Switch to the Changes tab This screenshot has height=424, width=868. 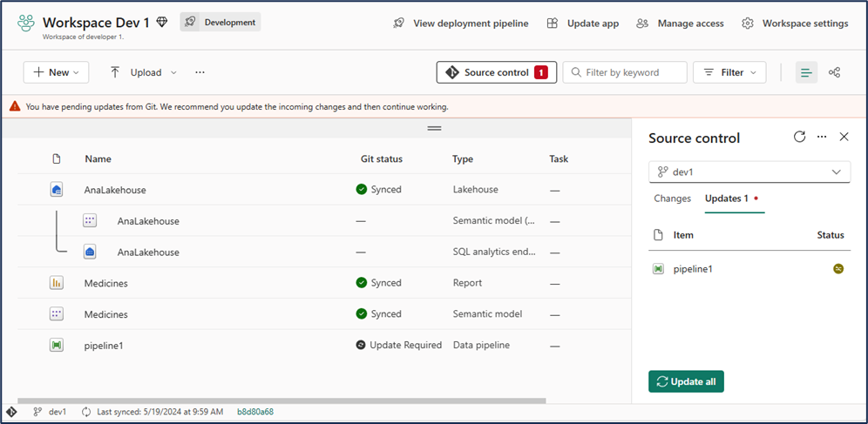pos(672,199)
